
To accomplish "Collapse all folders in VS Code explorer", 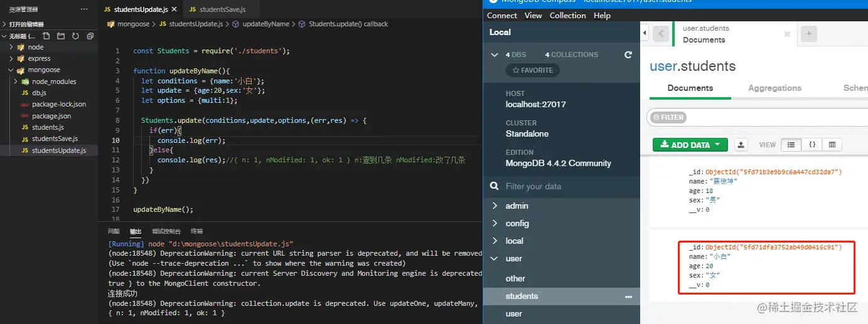I will (x=89, y=36).
